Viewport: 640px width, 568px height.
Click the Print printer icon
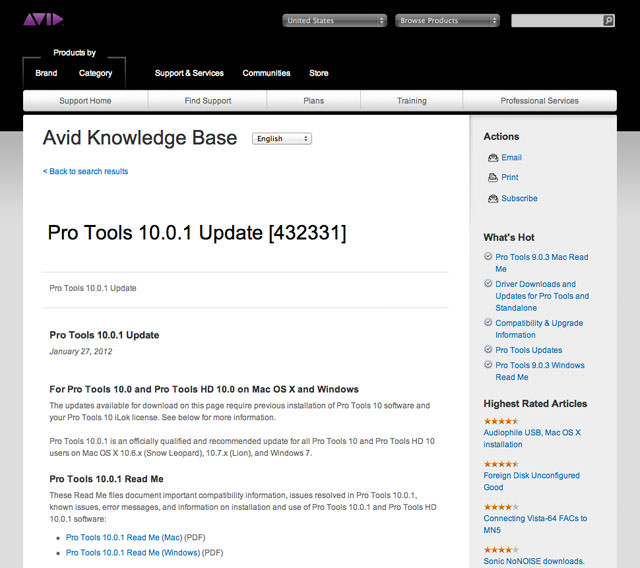point(493,178)
